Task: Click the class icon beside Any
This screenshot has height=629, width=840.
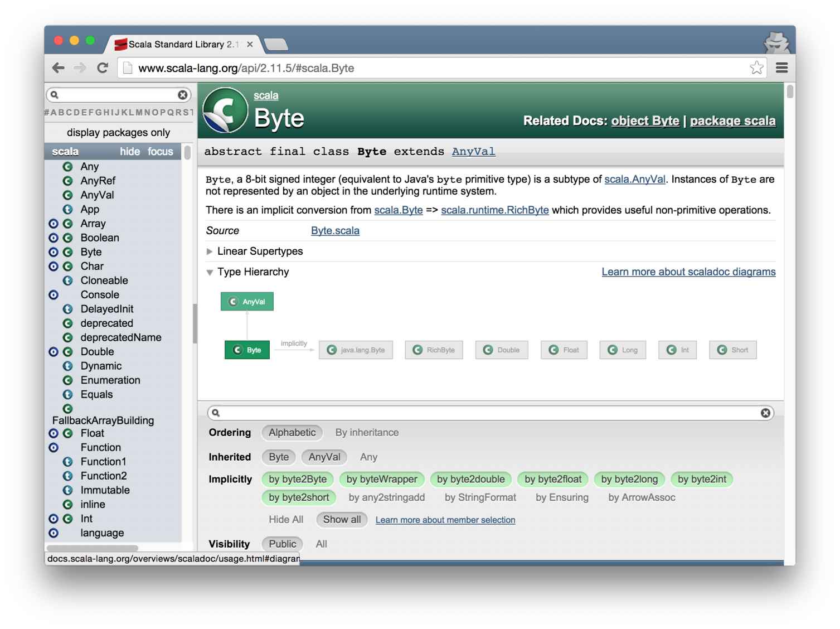Action: (x=68, y=167)
